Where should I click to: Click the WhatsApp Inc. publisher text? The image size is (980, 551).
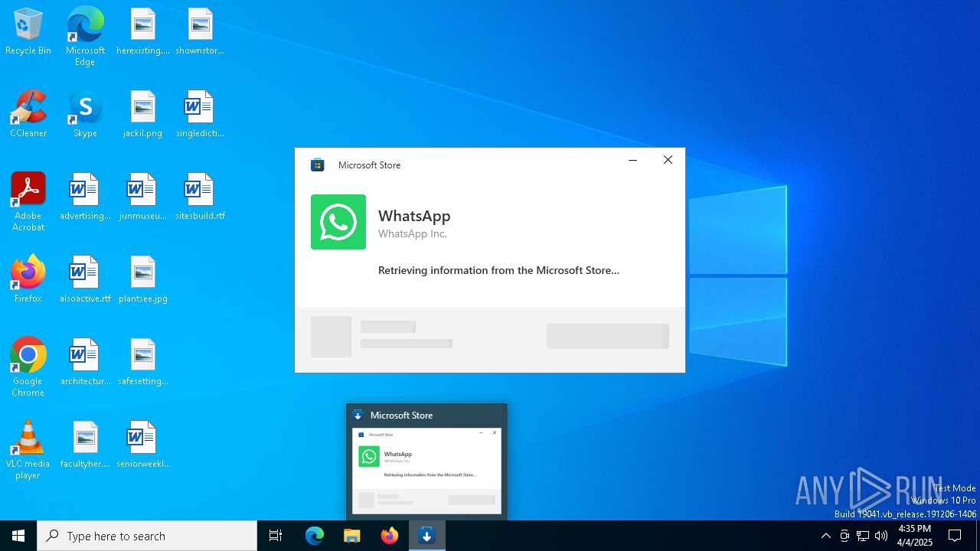tap(412, 234)
